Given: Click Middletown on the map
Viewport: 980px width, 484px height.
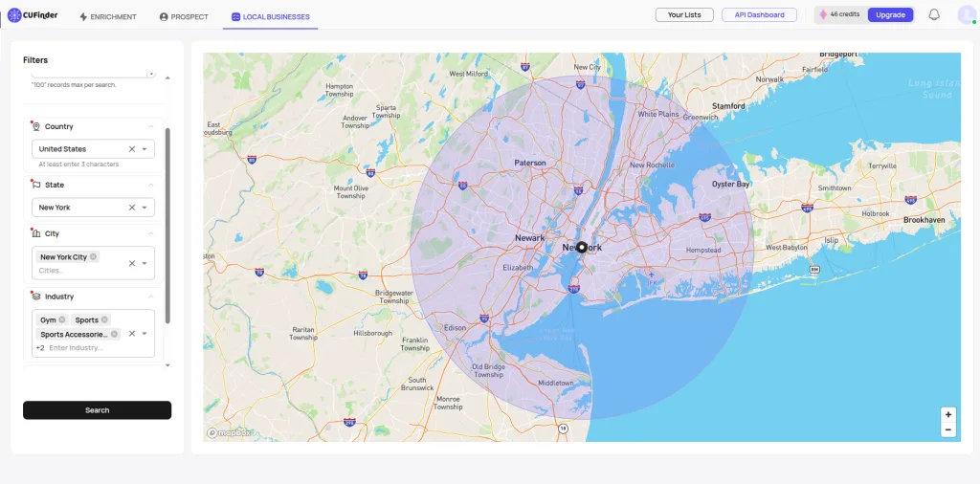Looking at the screenshot, I should point(556,383).
